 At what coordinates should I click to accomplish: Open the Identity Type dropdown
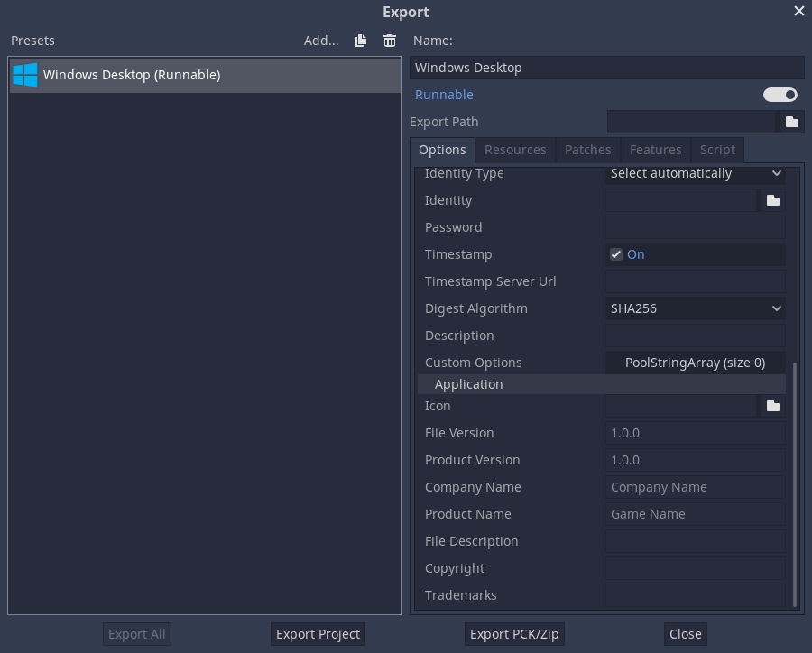point(695,173)
